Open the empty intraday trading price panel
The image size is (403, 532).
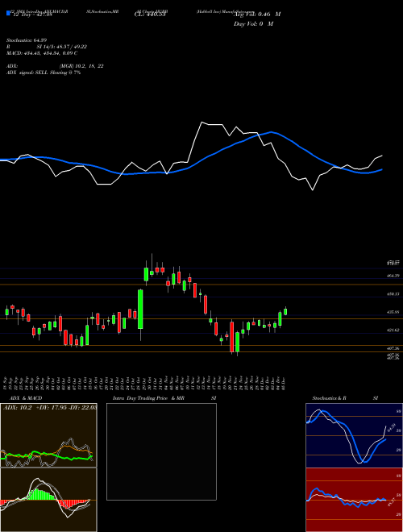pos(161,451)
